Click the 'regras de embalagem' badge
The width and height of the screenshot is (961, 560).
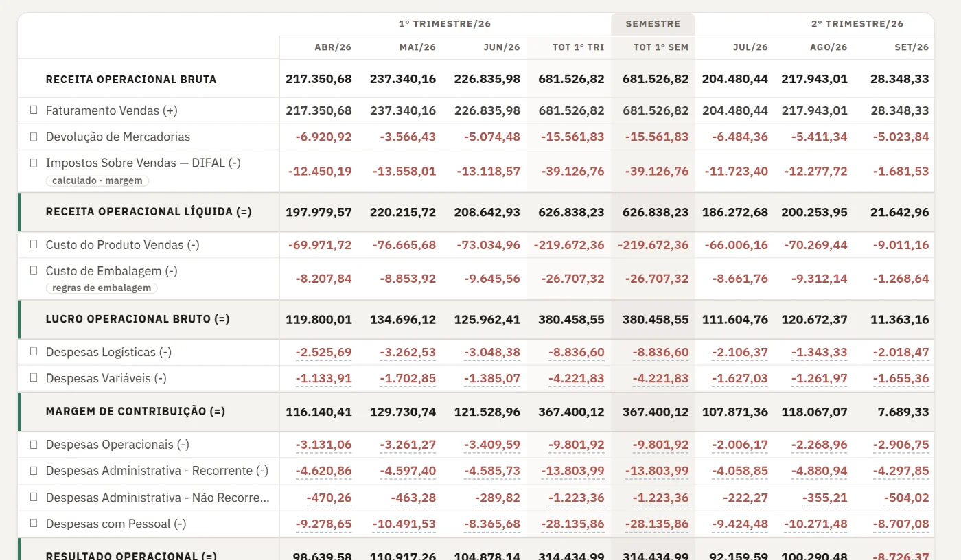coord(102,288)
